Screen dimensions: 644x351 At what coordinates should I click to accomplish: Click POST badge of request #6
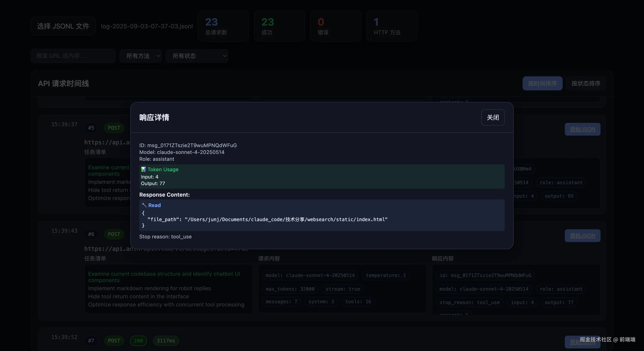(x=114, y=234)
